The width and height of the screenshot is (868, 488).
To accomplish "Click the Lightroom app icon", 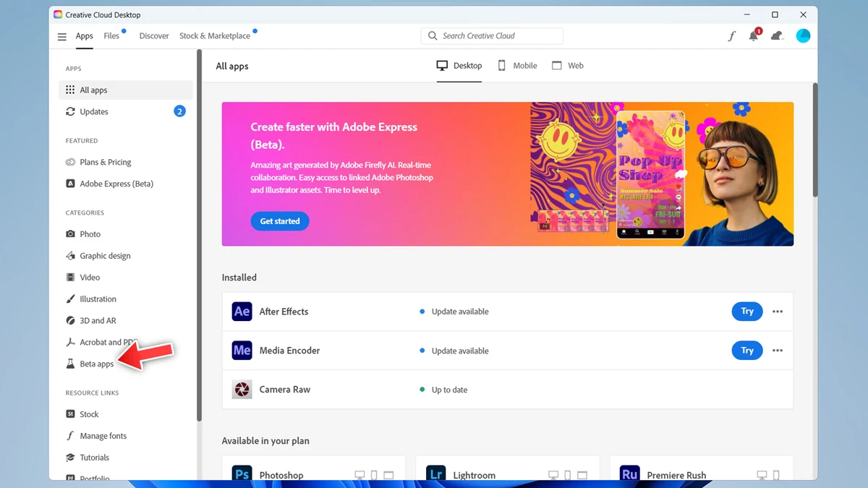I will click(x=435, y=474).
